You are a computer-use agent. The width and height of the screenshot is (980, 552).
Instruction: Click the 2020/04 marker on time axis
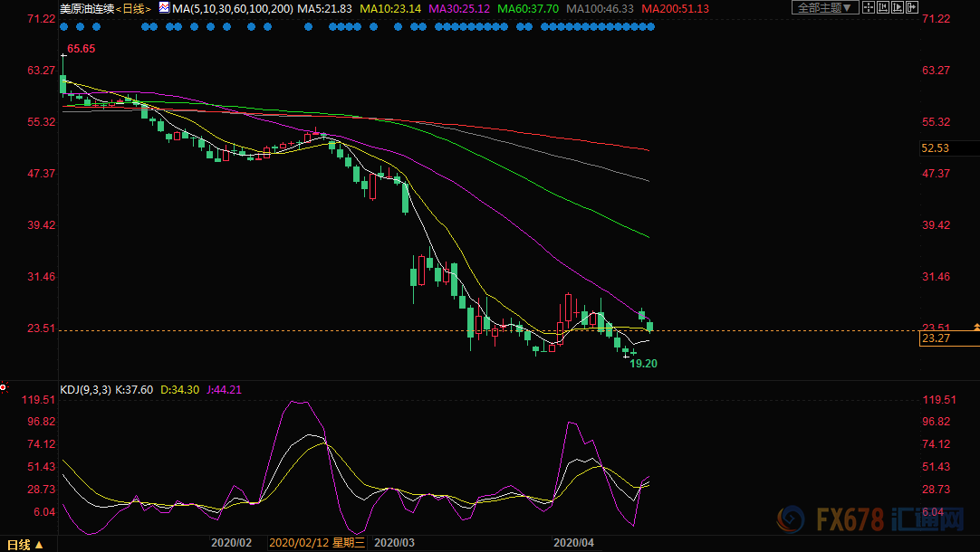click(574, 544)
